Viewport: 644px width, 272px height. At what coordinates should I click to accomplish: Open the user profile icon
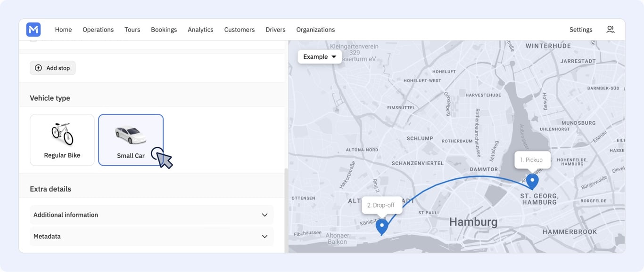(611, 29)
